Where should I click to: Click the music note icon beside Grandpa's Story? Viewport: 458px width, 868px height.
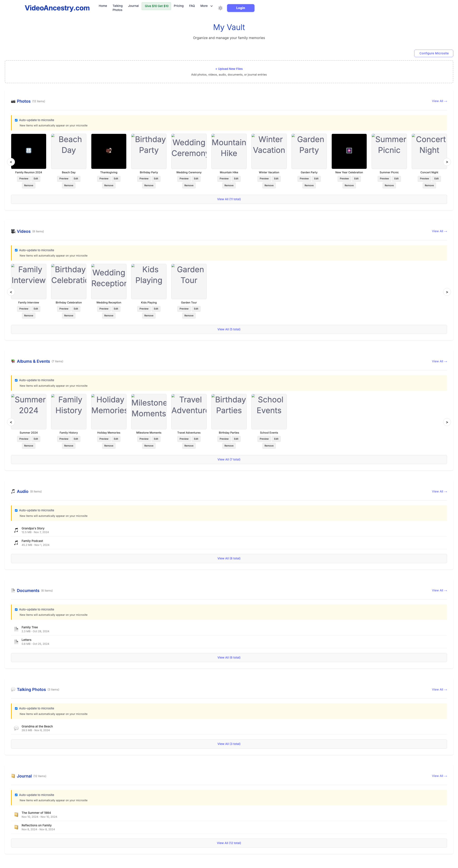tap(16, 530)
